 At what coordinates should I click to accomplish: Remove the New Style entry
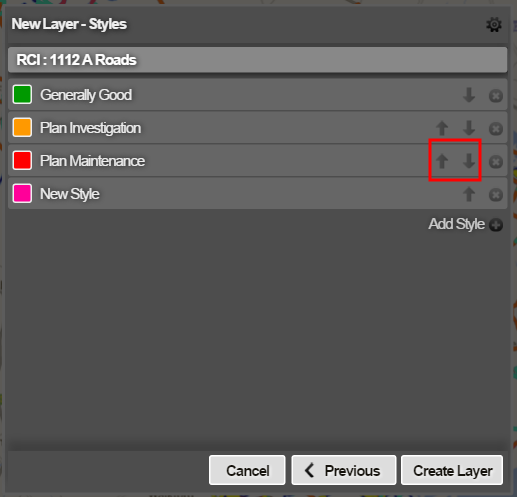point(496,195)
